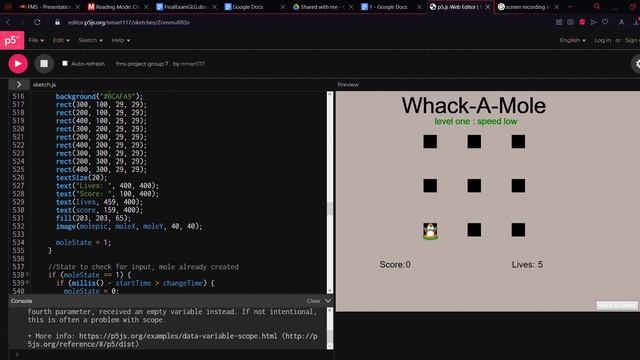Click the Preview panel label
Viewport: 640px width, 360px height.
348,84
